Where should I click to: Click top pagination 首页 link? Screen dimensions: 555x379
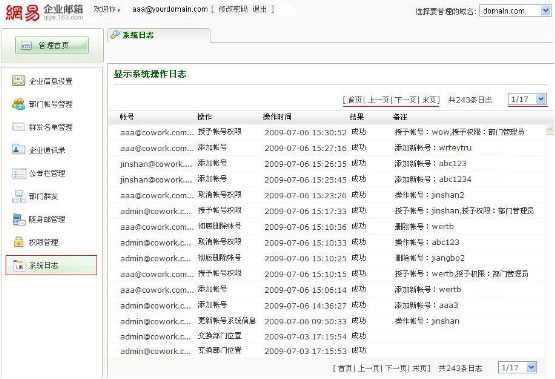(355, 100)
